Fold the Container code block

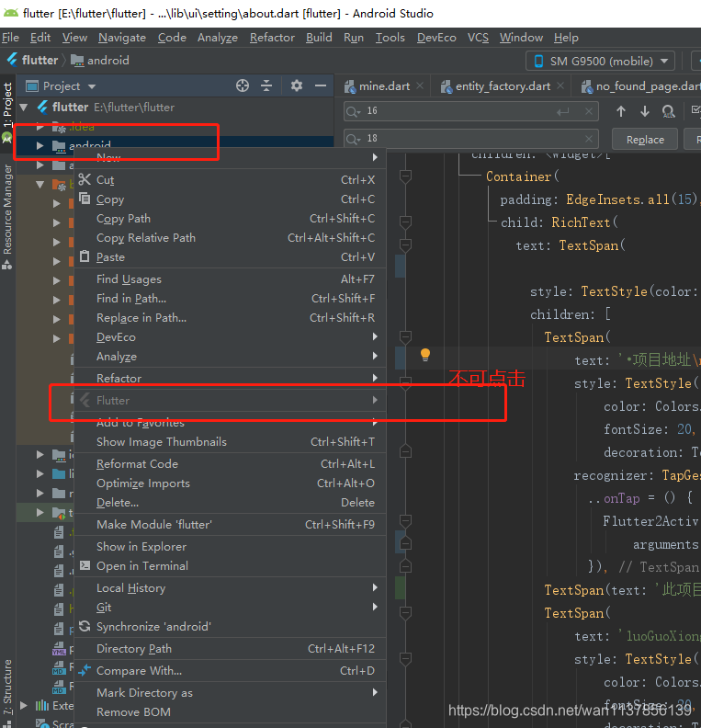[x=405, y=176]
